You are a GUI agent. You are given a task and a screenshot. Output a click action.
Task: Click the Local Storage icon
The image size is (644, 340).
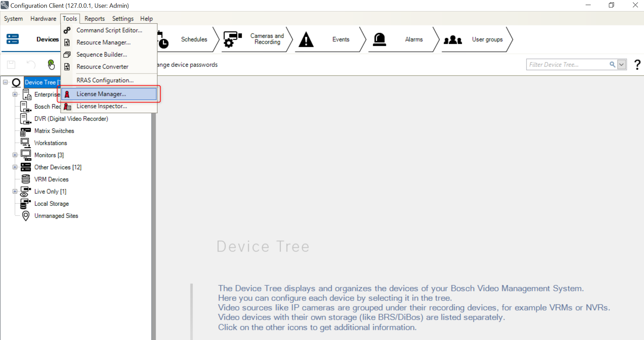[26, 204]
